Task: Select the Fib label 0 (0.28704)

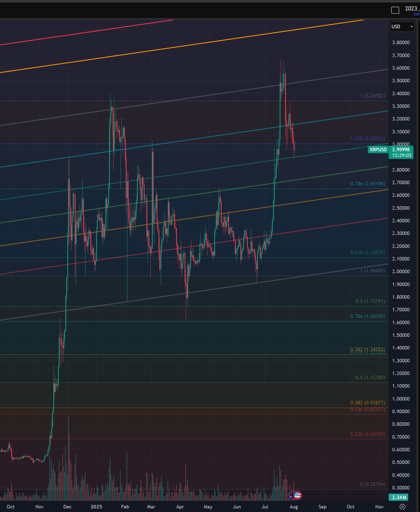Action: tap(372, 484)
